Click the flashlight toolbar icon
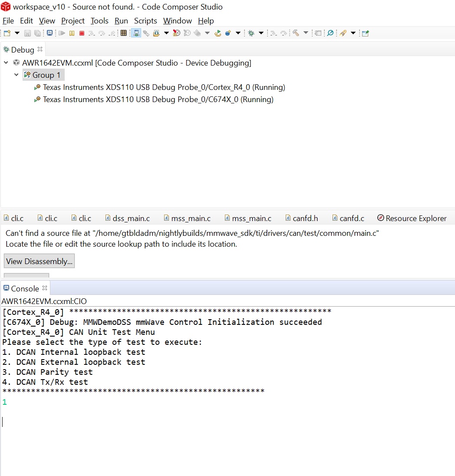 click(343, 33)
